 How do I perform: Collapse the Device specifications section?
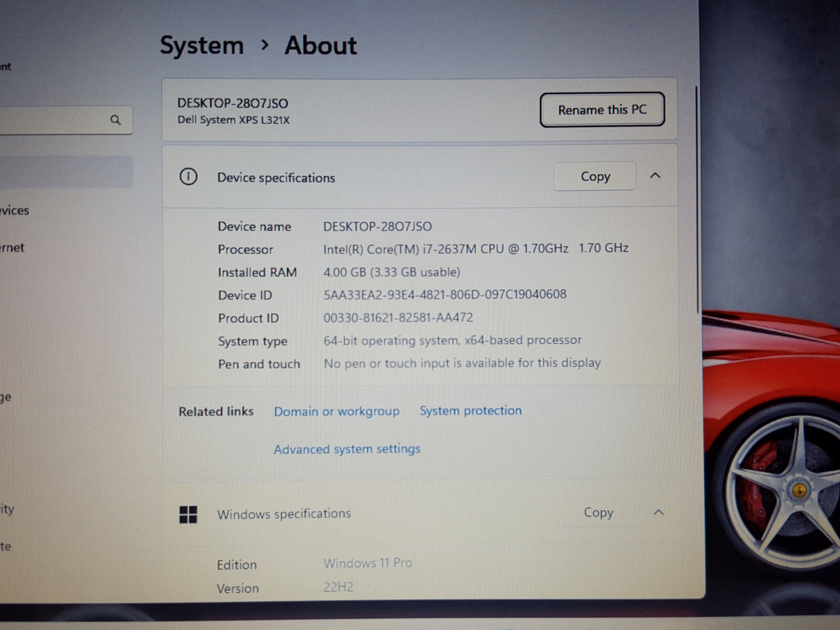pyautogui.click(x=655, y=176)
